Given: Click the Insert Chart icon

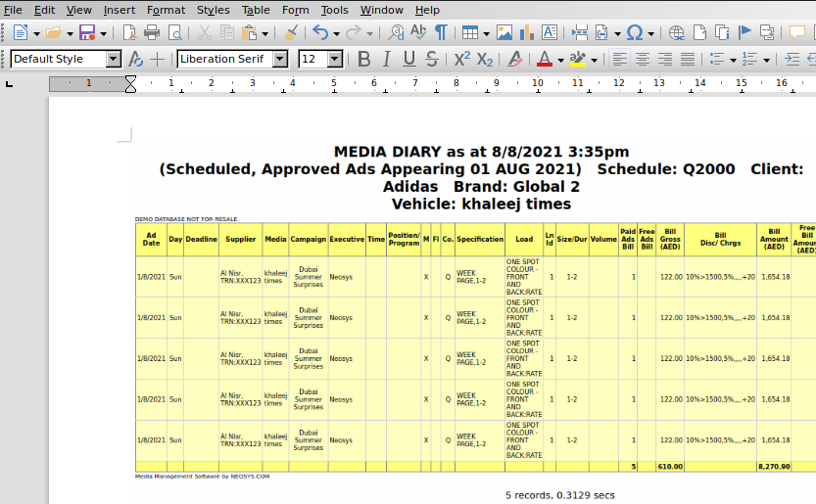Looking at the screenshot, I should pos(527,32).
